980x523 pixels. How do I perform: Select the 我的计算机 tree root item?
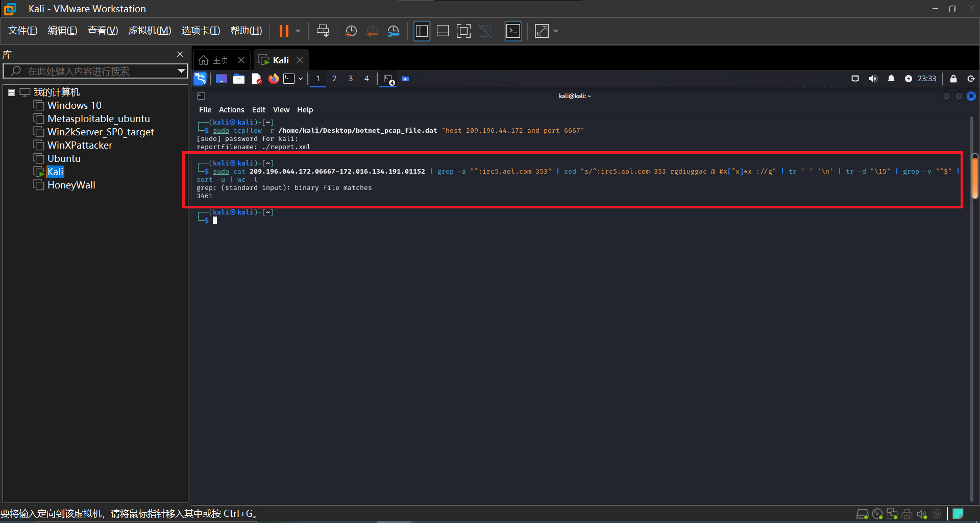57,92
